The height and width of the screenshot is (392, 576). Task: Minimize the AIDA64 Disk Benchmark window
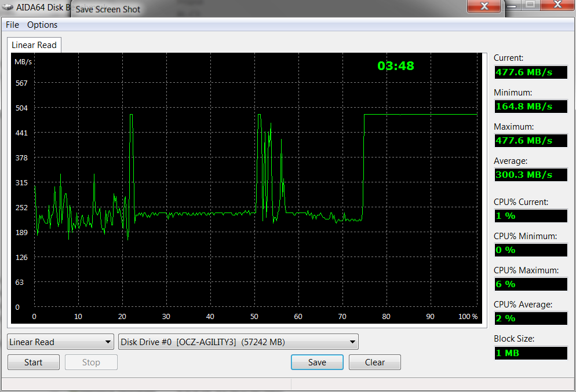click(513, 5)
